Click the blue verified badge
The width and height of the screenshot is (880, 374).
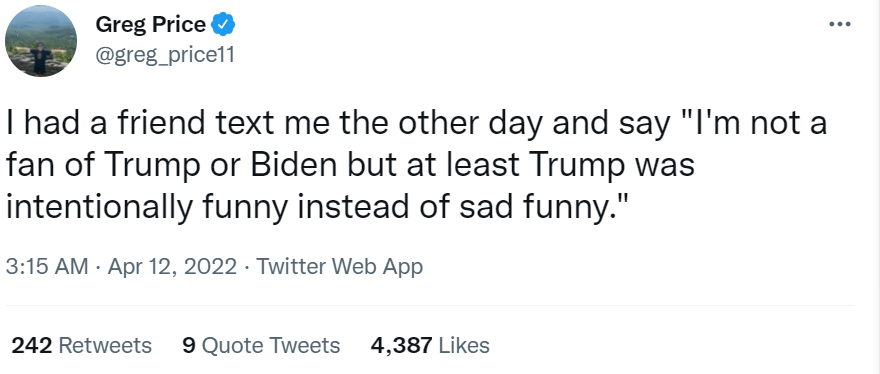pos(223,25)
